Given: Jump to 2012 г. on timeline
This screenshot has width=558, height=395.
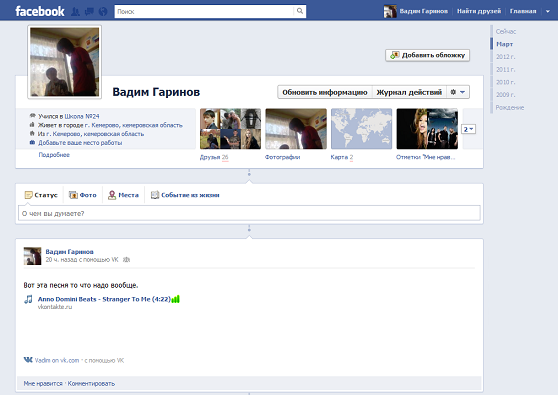Looking at the screenshot, I should (505, 57).
